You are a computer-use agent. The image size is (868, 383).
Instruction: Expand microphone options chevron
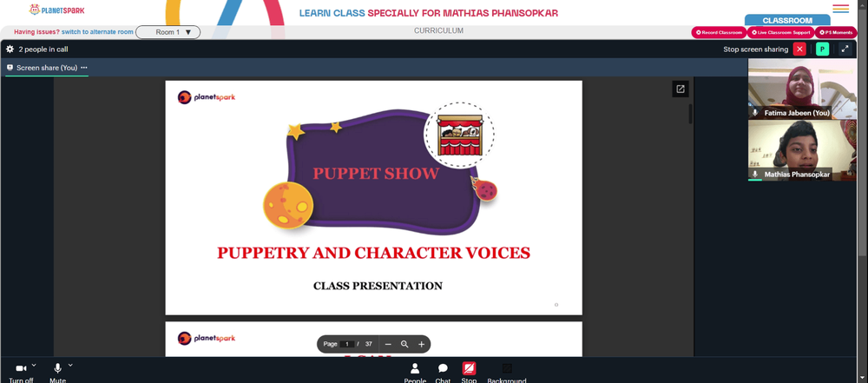coord(70,366)
